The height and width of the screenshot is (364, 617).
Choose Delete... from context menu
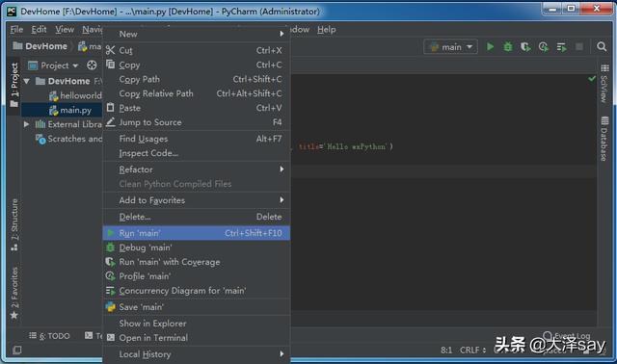click(x=197, y=217)
